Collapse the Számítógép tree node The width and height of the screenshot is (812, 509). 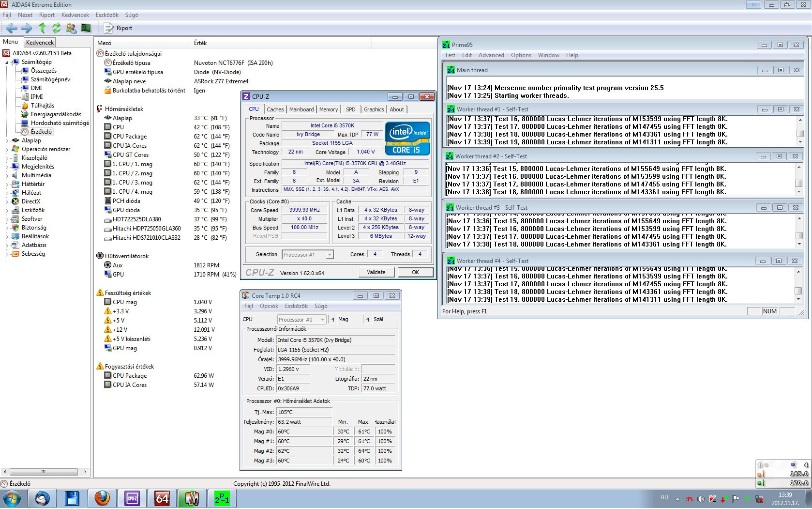[7, 62]
